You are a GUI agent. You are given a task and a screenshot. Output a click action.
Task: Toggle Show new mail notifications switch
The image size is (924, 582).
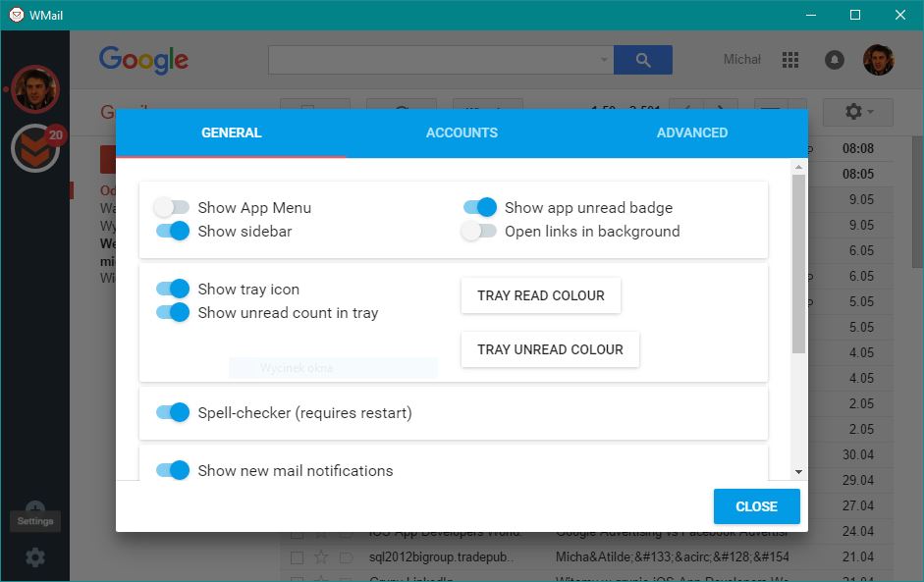(173, 470)
